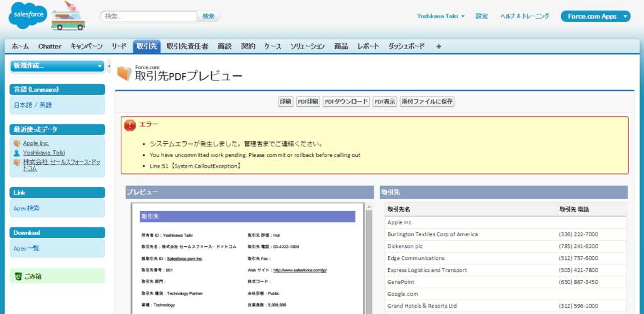Select the GenePoint row
Screen dimensions: 644x314
506,282
